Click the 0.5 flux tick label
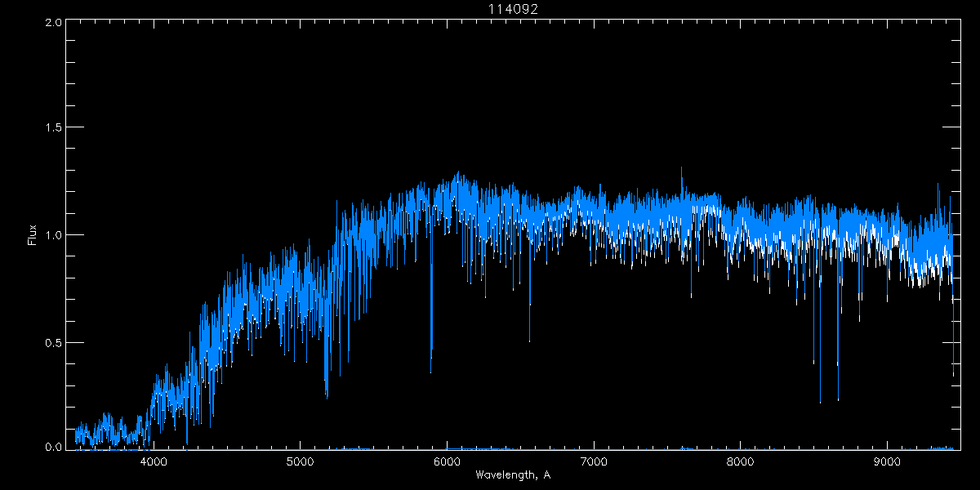This screenshot has height=490, width=980. (53, 342)
